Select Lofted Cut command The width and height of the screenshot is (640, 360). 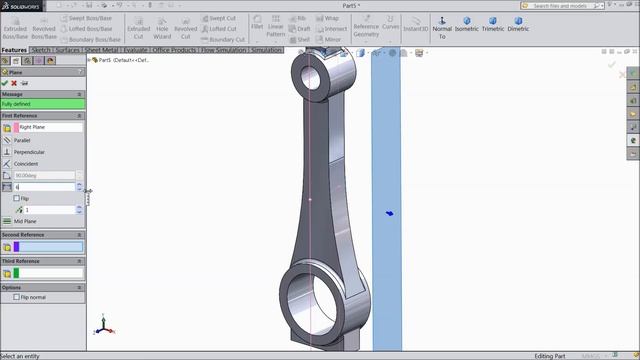pyautogui.click(x=219, y=29)
